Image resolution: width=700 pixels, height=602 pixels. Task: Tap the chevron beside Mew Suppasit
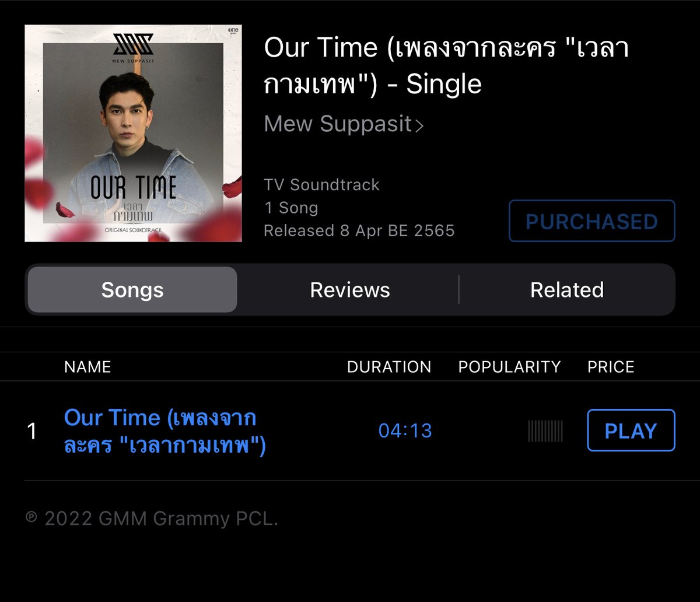(x=419, y=125)
